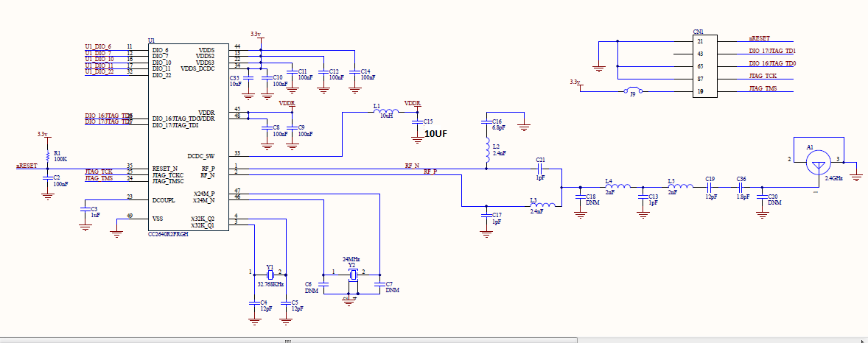868x343 pixels.
Task: Select inductor L2 coil symbol
Action: click(x=486, y=151)
